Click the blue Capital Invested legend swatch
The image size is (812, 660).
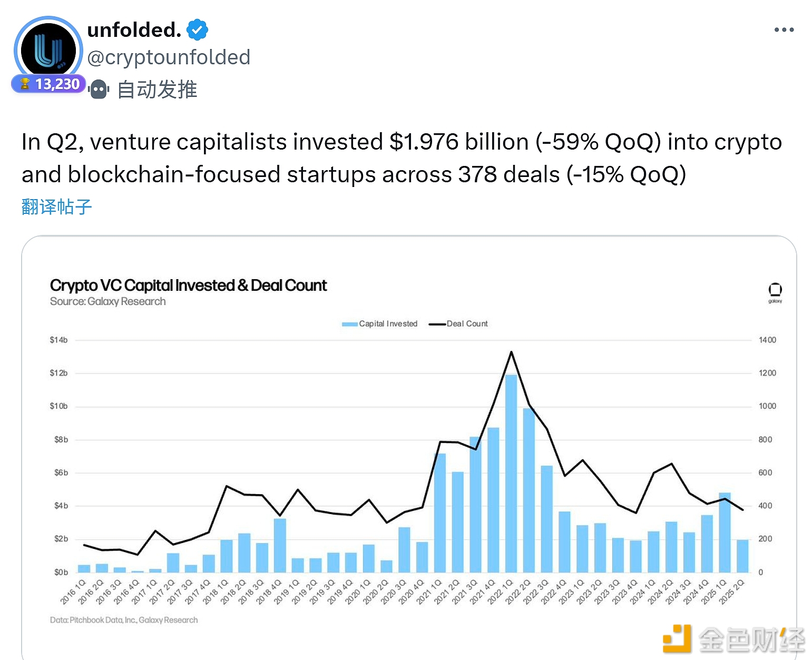pyautogui.click(x=349, y=324)
